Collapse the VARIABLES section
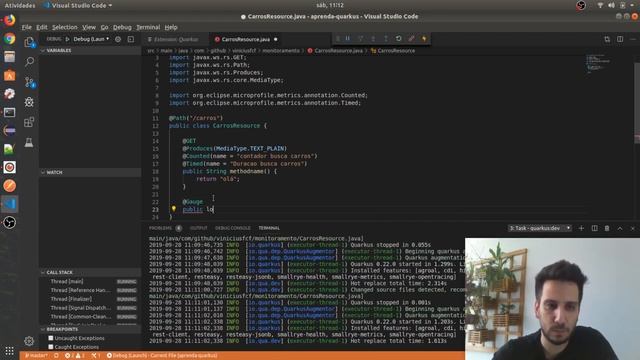This screenshot has height=360, width=640. pos(90,51)
